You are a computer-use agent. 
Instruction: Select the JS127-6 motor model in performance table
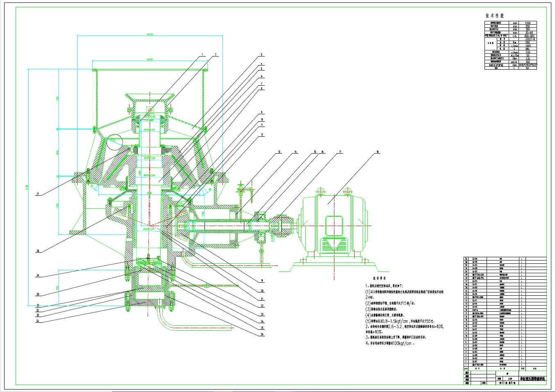click(x=530, y=39)
